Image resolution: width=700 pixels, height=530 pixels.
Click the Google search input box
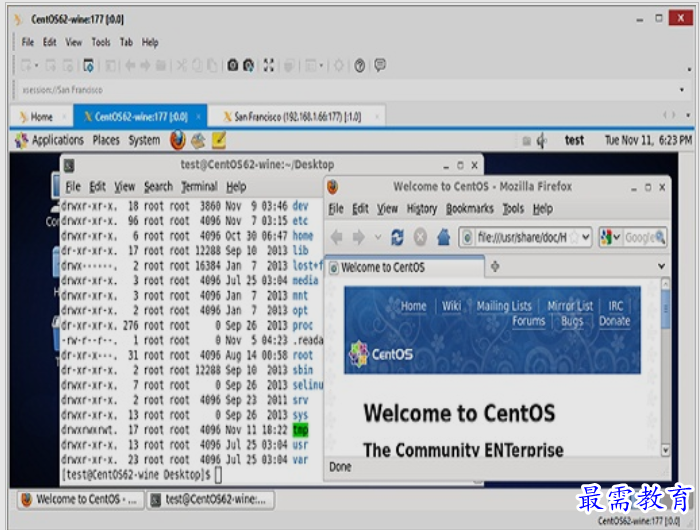pos(639,237)
